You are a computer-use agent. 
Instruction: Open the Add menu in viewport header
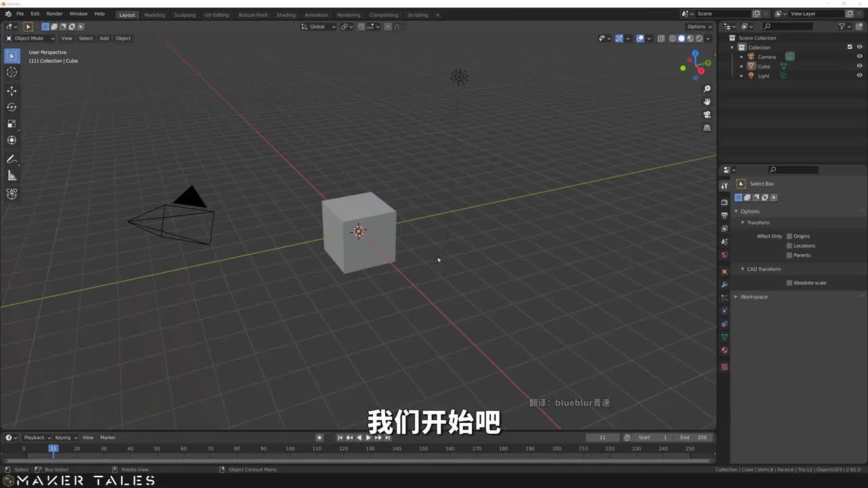(104, 39)
